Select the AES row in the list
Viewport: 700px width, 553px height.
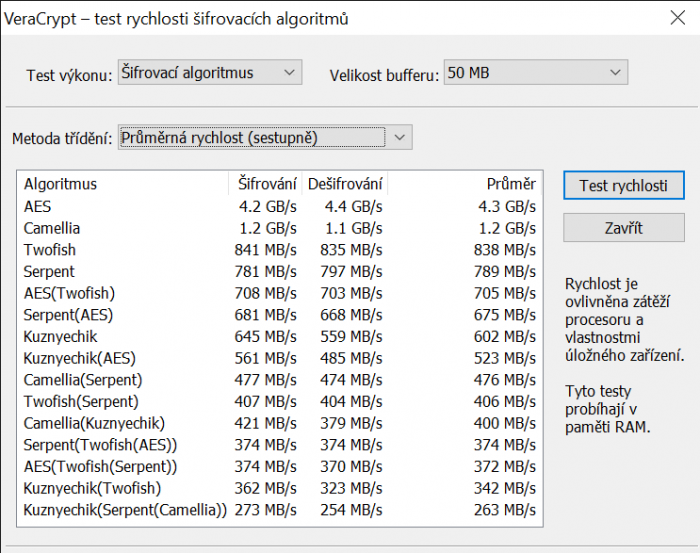[x=37, y=206]
